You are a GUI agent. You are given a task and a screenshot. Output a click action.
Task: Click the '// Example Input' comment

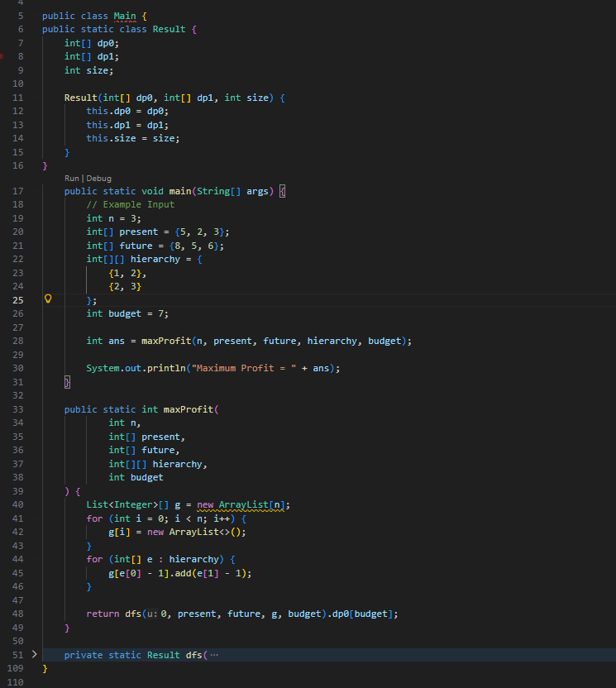pos(131,205)
